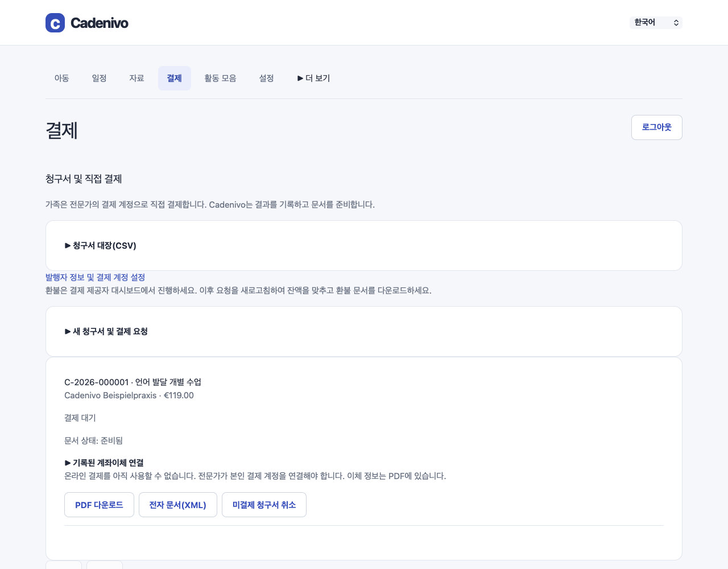Download the 전자 문서(XML) file

[x=177, y=505]
